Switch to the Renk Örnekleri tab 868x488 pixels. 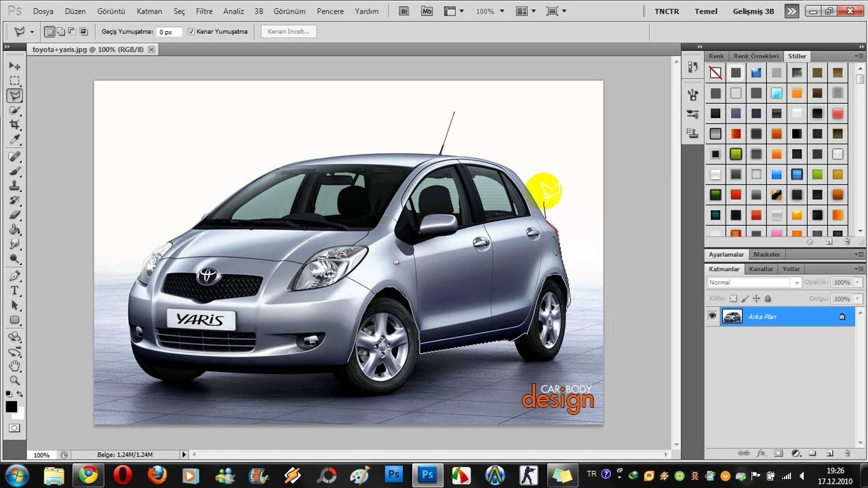[x=756, y=56]
